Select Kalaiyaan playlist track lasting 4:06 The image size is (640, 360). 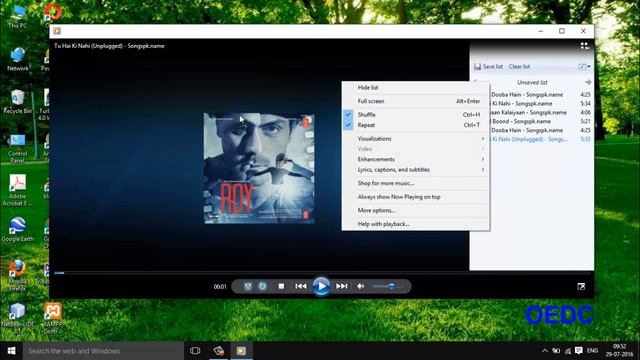point(540,112)
